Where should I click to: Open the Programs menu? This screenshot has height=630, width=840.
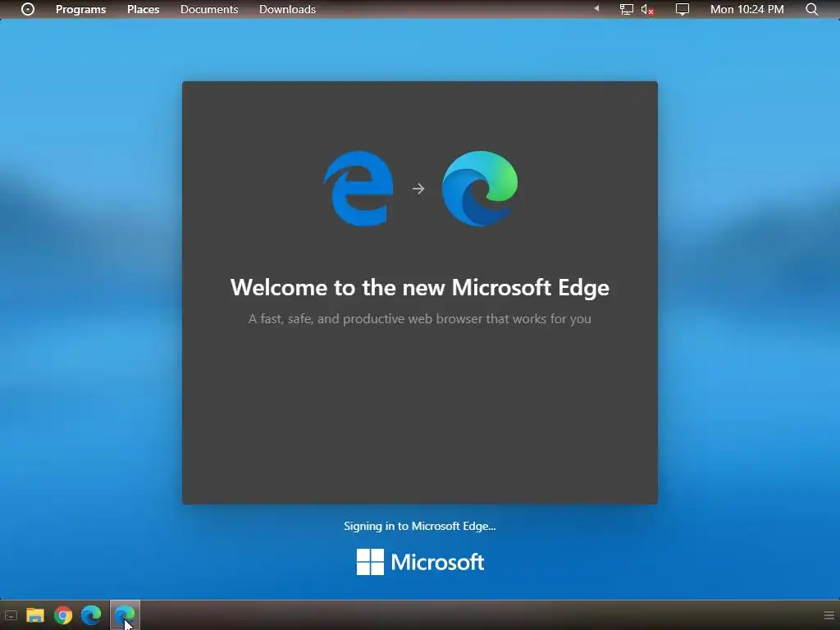point(81,9)
